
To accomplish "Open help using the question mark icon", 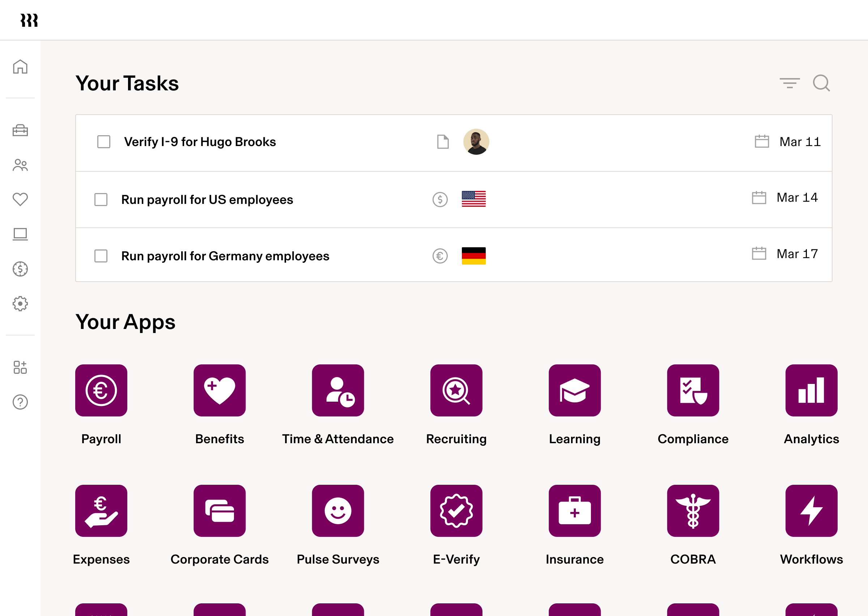I will tap(20, 402).
